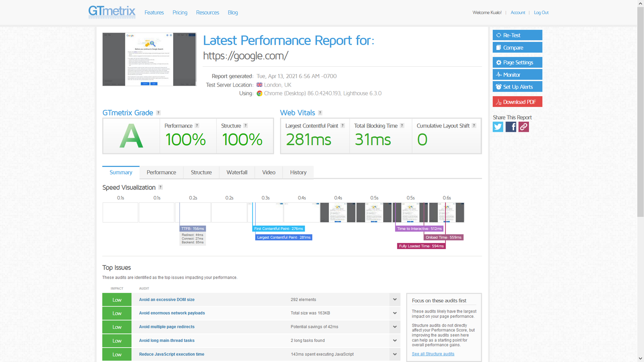
Task: Open Speed Visualization help icon
Action: pos(160,187)
